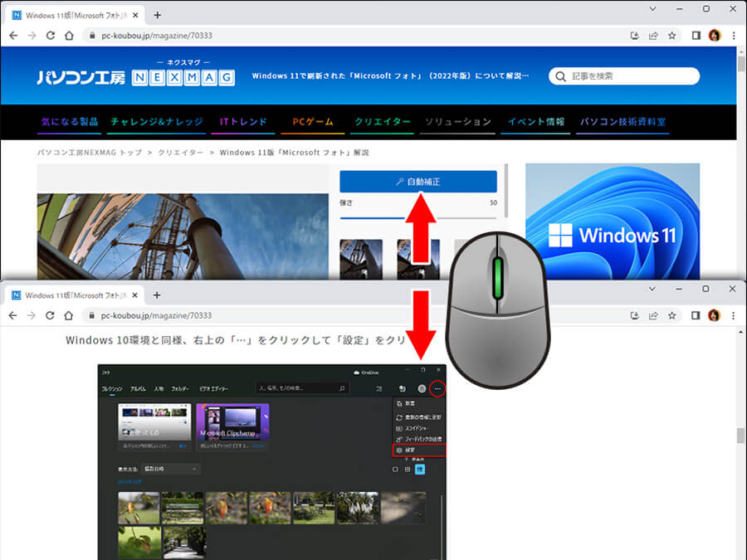Open side panel in lower browser window
Image resolution: width=747 pixels, height=560 pixels.
696,315
